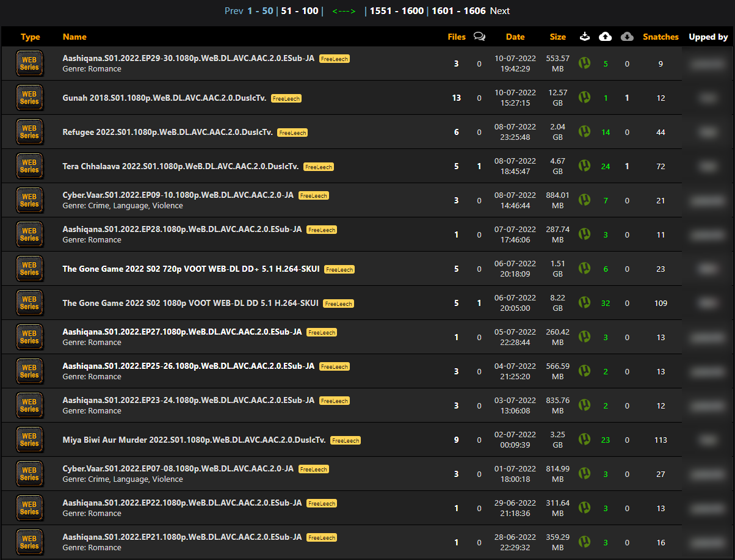Go to Prev page link
Viewport: 735px width, 560px height.
(x=234, y=10)
